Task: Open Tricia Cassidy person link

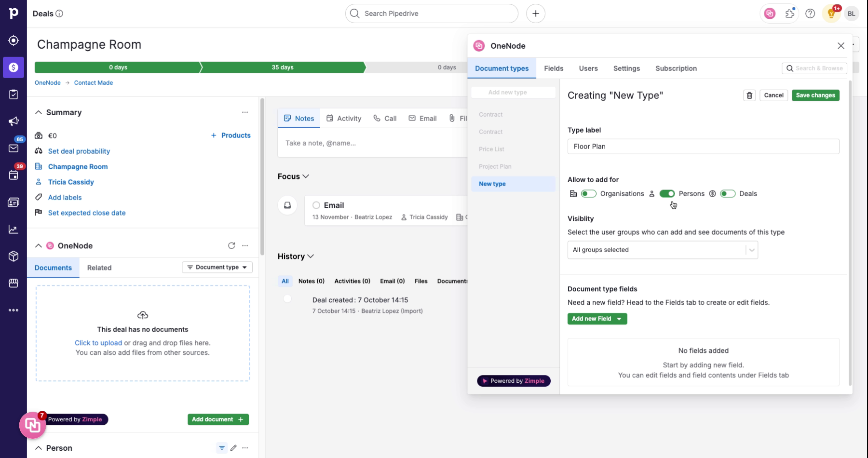Action: click(x=71, y=182)
